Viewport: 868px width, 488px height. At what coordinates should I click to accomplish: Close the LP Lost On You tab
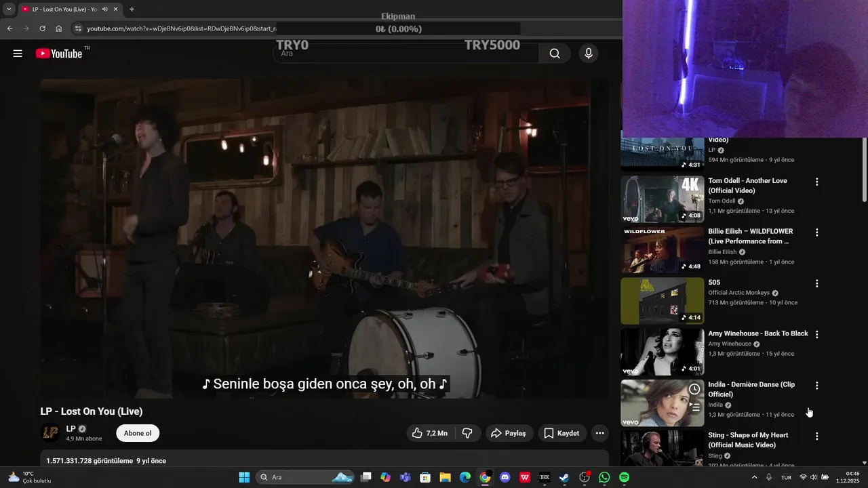(x=116, y=9)
